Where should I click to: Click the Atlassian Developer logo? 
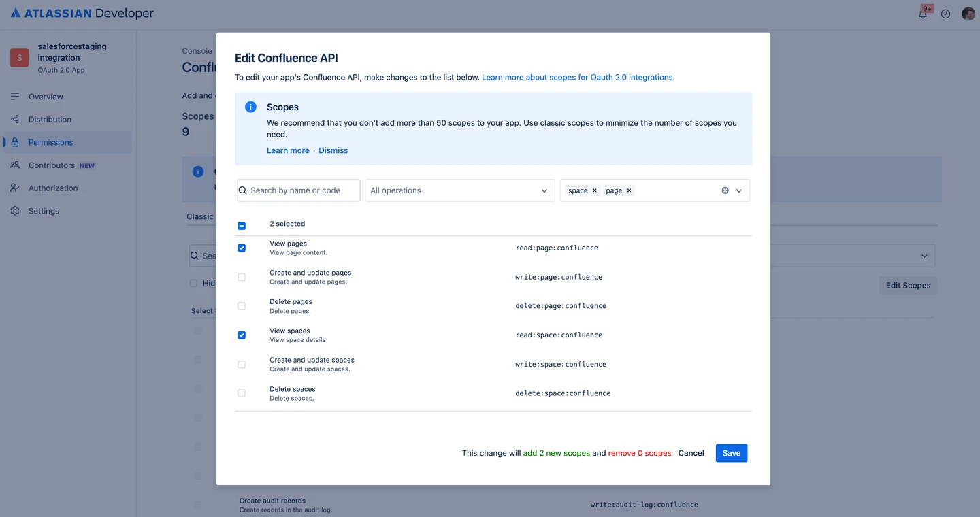pos(82,13)
